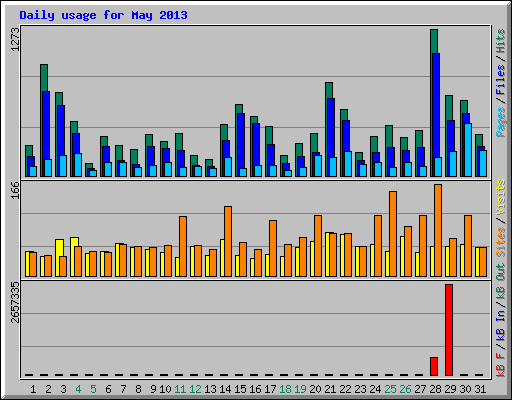Click the 'Hits' legend label
The width and height of the screenshot is (512, 400).
501,41
